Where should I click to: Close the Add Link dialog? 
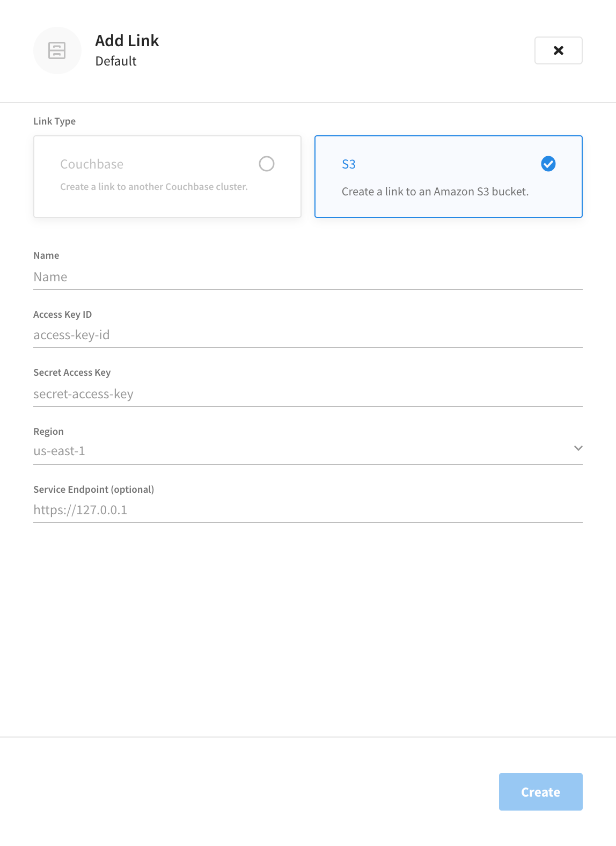tap(558, 50)
